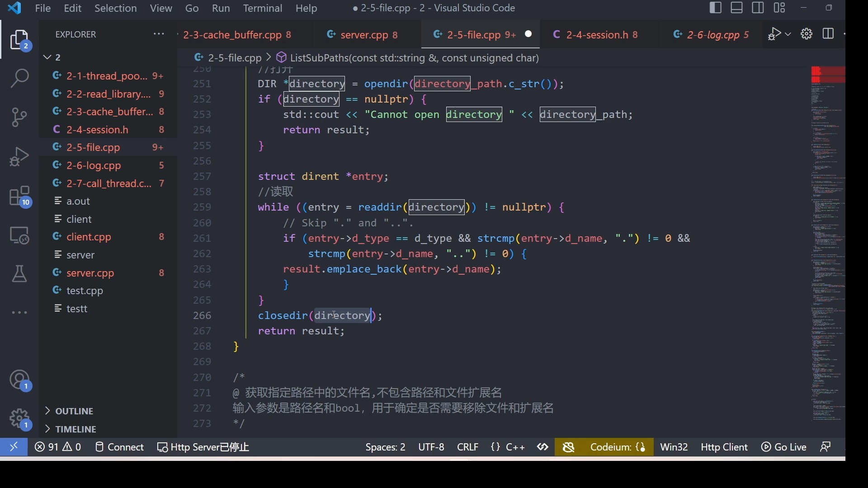This screenshot has height=488, width=868.
Task: Click the Run or Debug play button
Action: [x=775, y=34]
